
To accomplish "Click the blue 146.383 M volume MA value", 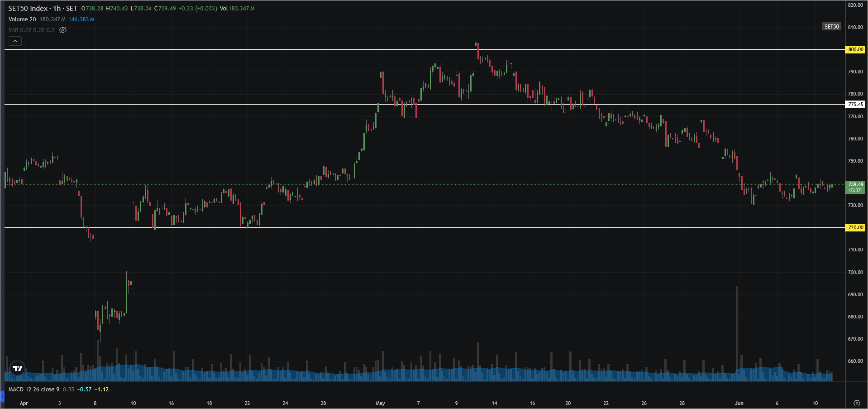I will pyautogui.click(x=81, y=19).
